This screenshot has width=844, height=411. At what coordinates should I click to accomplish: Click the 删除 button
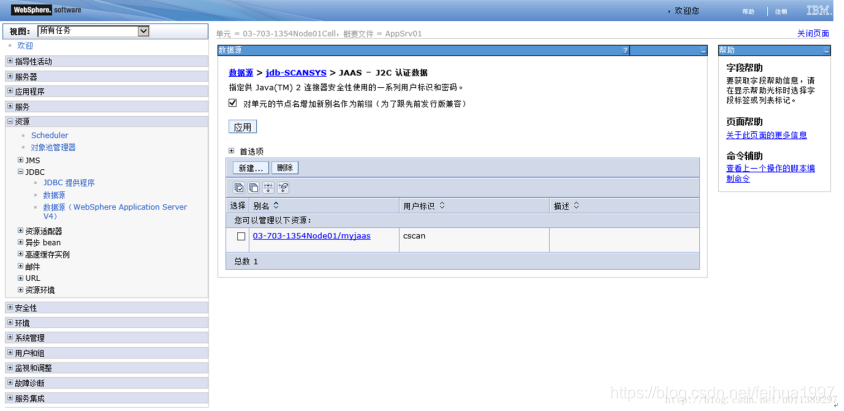(285, 168)
